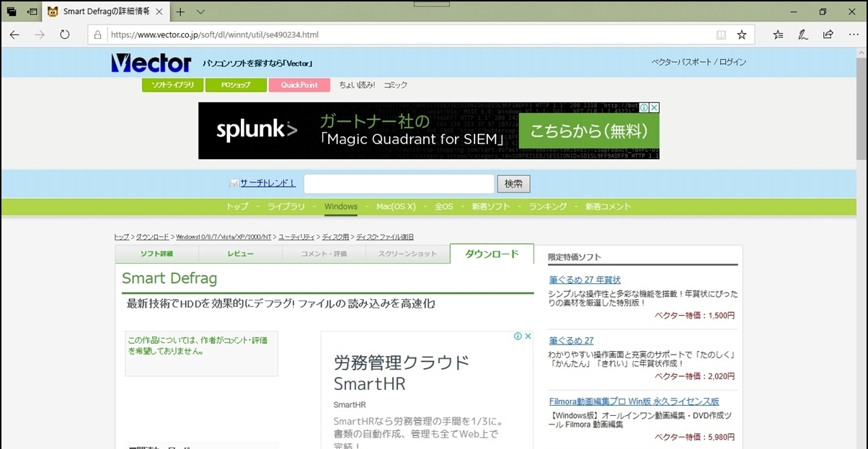The width and height of the screenshot is (868, 449).
Task: Click the site search text box
Action: (399, 184)
